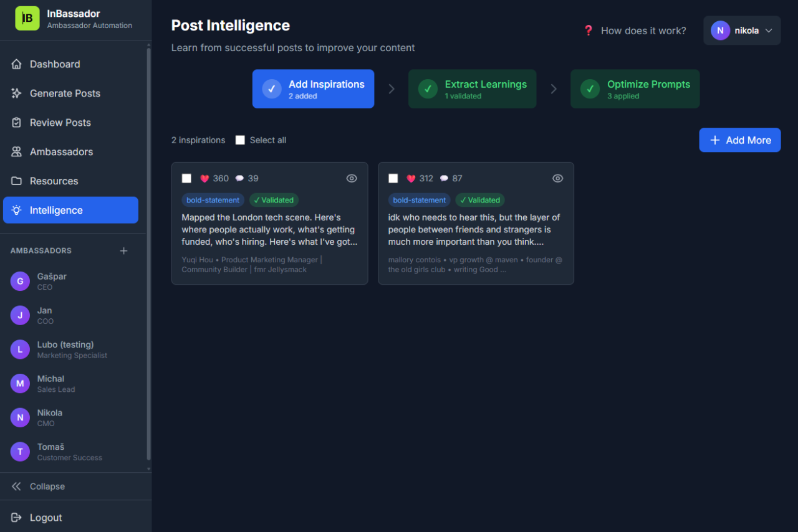Tick the checkbox on the London tech post

186,179
